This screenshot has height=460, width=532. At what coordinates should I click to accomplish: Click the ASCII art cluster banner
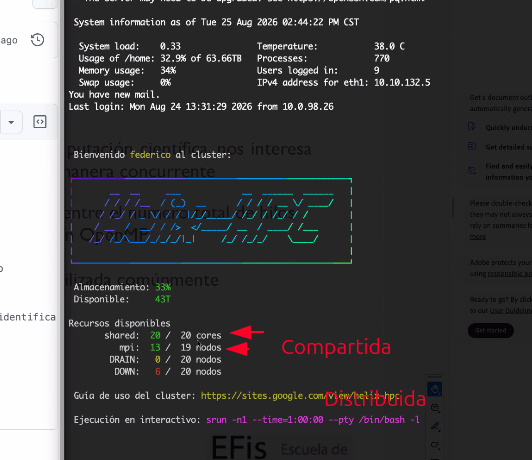(211, 221)
